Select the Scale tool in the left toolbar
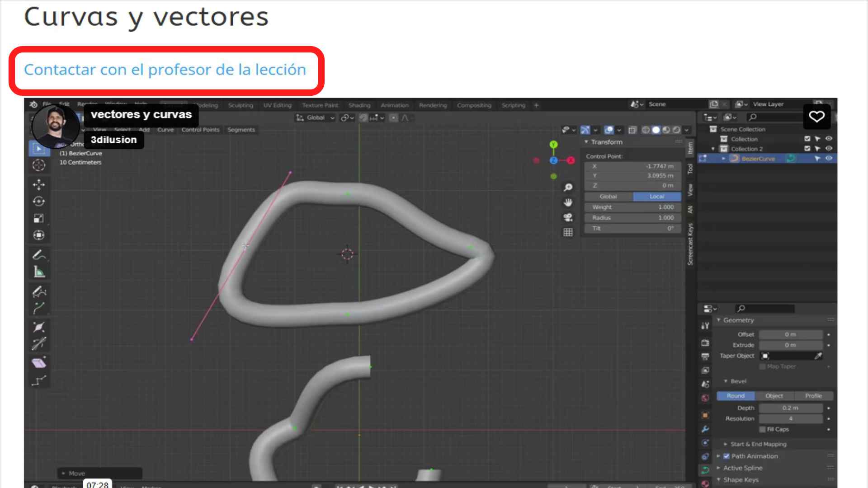Image resolution: width=868 pixels, height=488 pixels. point(39,218)
